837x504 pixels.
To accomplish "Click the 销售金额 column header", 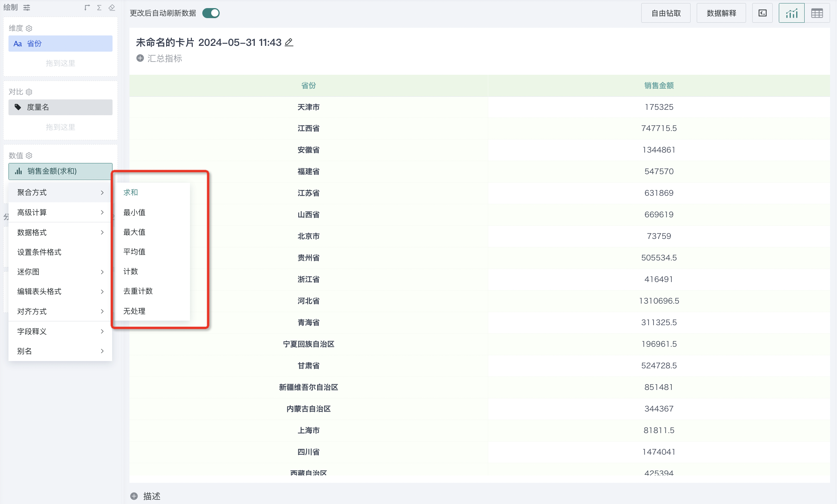I will [659, 86].
